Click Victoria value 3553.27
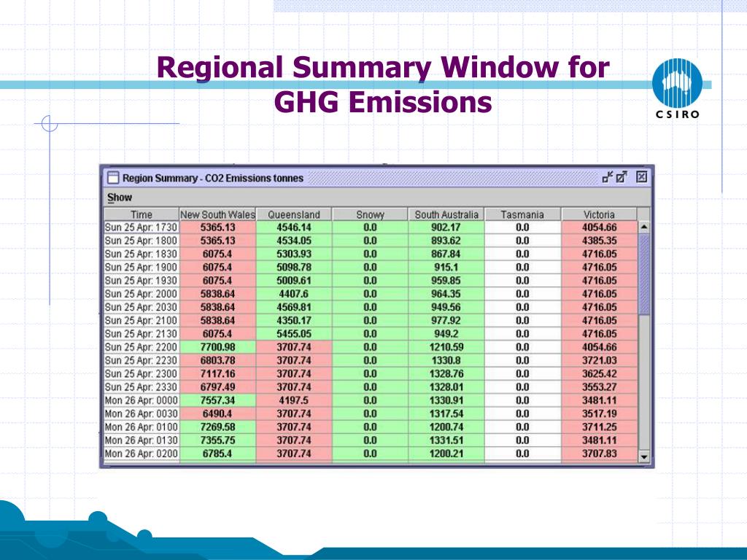 600,387
